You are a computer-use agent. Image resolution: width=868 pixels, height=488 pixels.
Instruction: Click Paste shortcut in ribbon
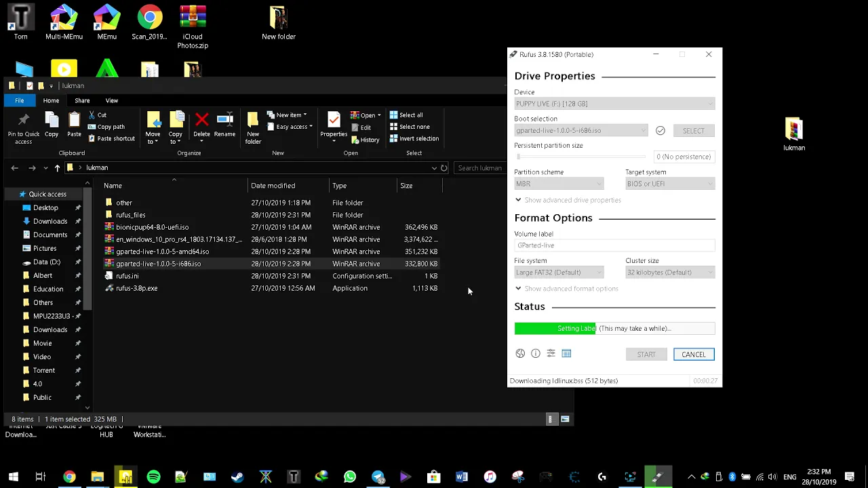pyautogui.click(x=111, y=138)
